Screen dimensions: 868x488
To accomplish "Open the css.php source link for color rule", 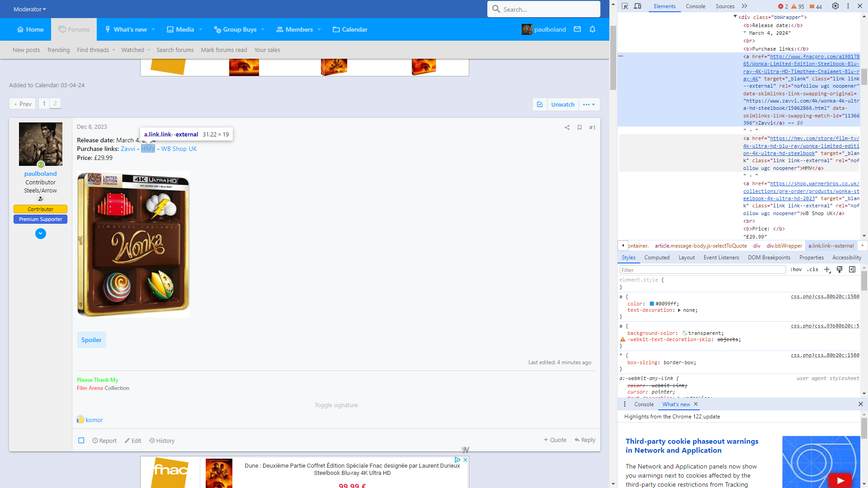I will point(825,297).
